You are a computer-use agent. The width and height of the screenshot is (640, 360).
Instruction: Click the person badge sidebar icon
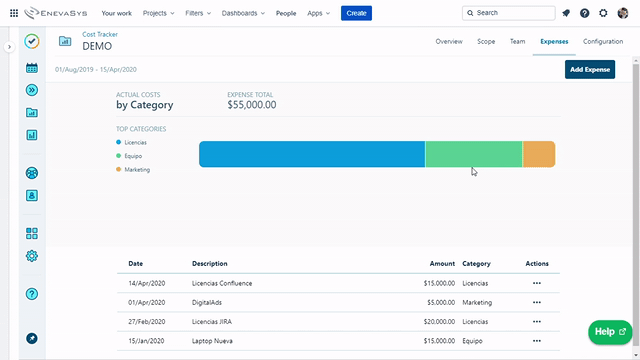pyautogui.click(x=32, y=196)
